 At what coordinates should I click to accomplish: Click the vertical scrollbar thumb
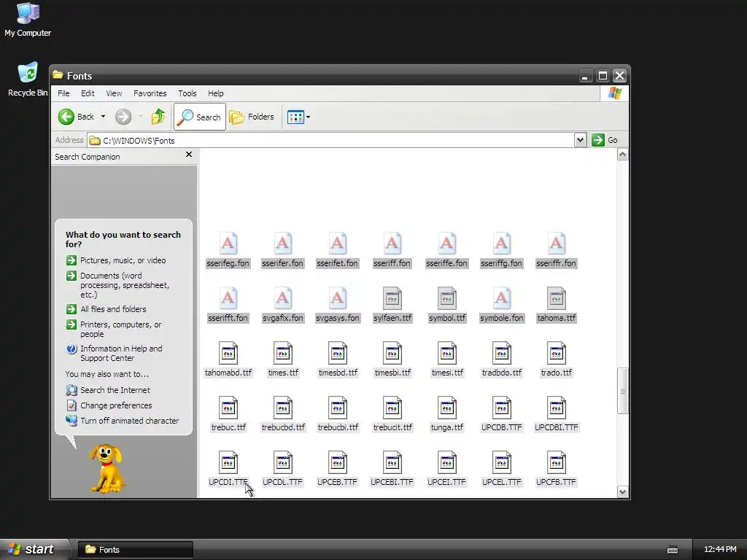(x=622, y=391)
